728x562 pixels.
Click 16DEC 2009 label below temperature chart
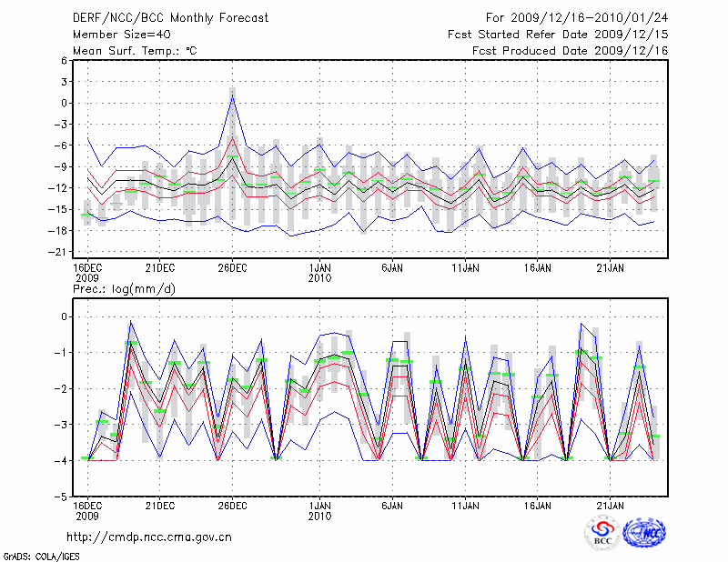(x=87, y=273)
